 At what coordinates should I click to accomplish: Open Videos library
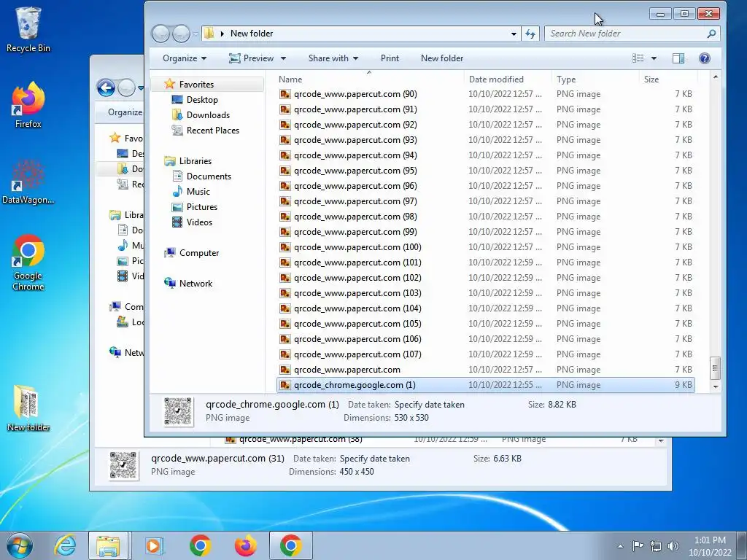click(199, 222)
